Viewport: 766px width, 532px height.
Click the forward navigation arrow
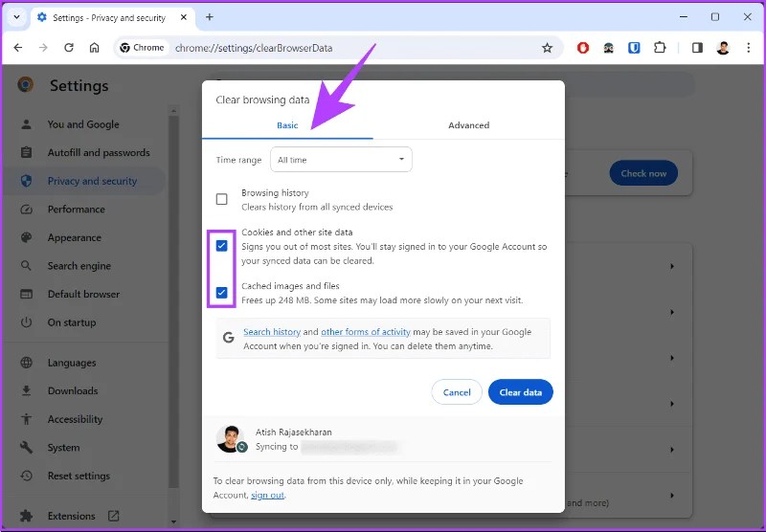43,48
